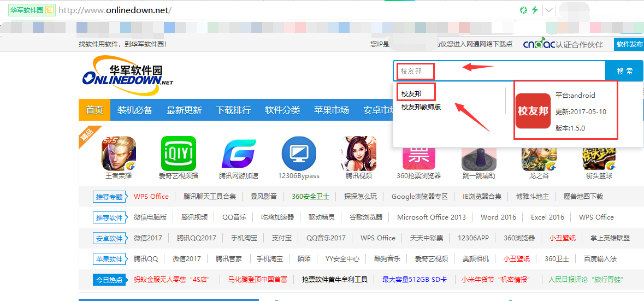644x301 pixels.
Task: Open the Google浏览器专区 link
Action: (x=420, y=196)
